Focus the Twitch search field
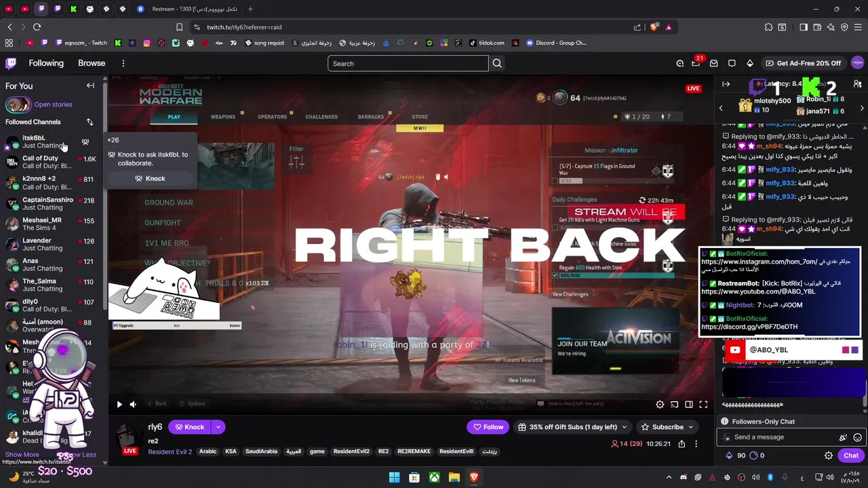 (408, 64)
